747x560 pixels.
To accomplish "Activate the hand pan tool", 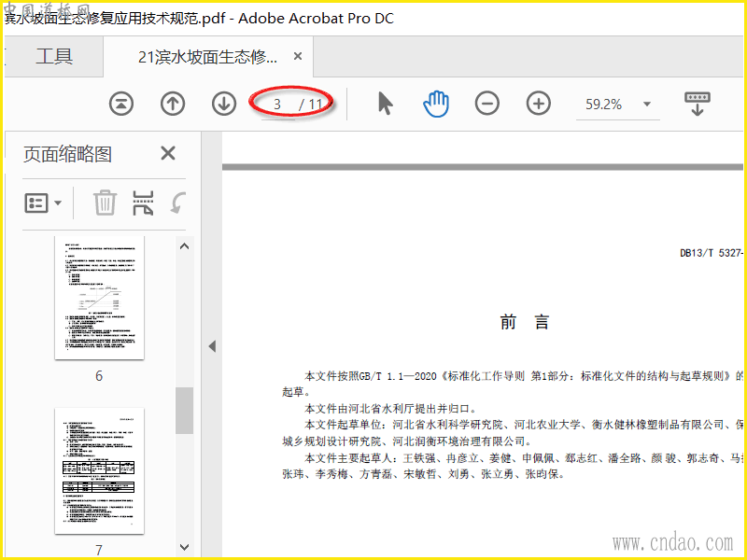I will coord(436,104).
